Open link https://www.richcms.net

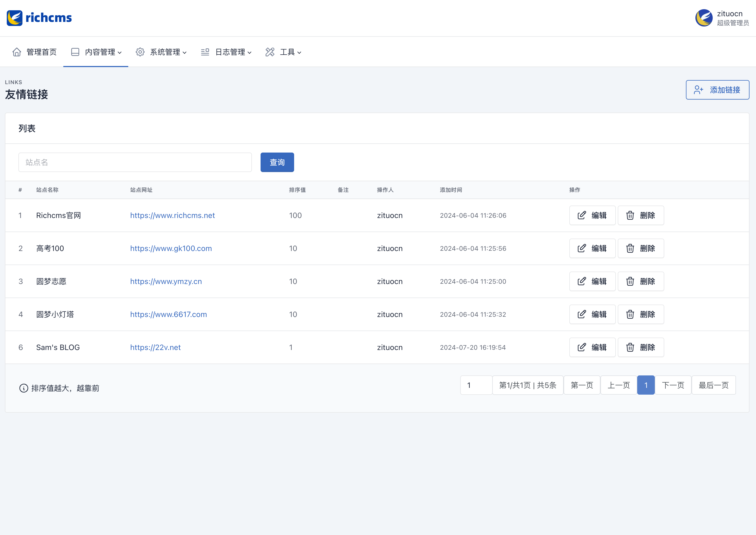point(172,216)
